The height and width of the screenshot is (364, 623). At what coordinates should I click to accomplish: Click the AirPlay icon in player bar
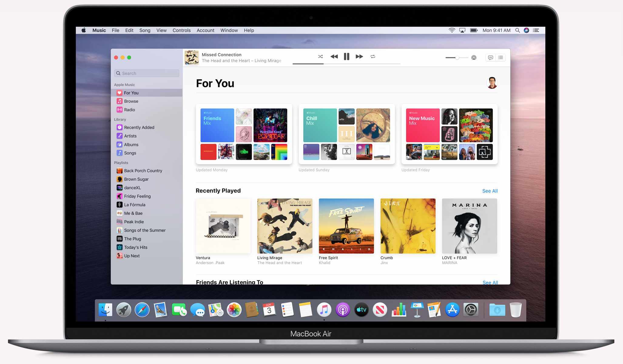click(474, 57)
